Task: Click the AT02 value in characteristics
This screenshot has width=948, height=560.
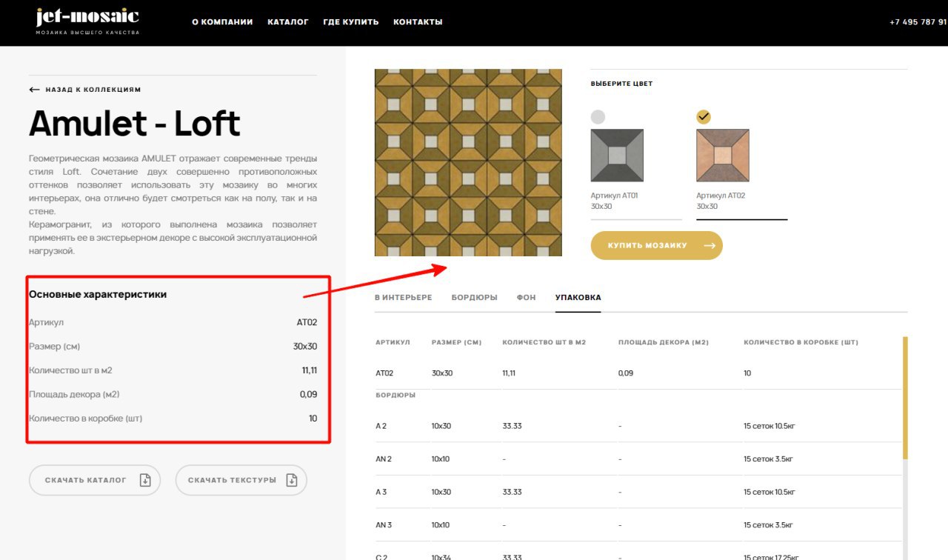Action: point(307,322)
